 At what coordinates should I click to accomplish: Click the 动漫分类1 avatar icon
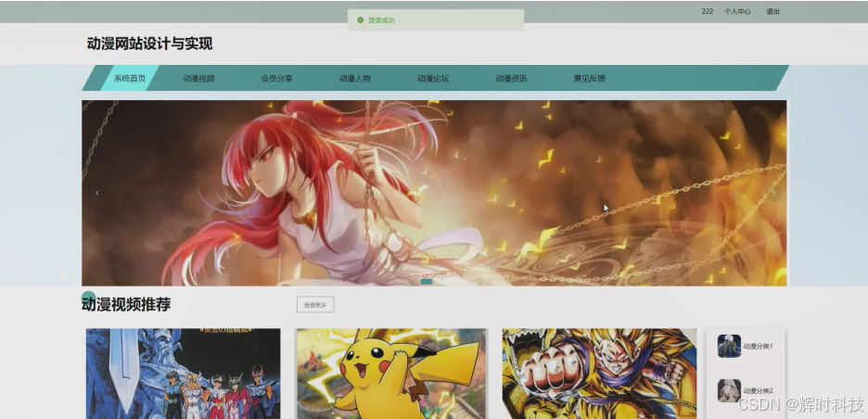pos(729,346)
